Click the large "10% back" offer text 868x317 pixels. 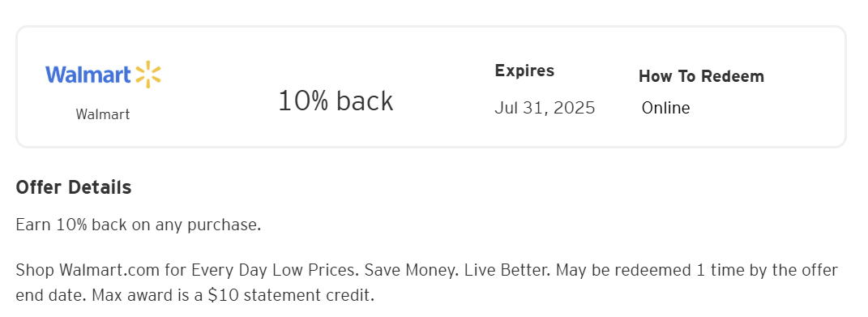point(336,101)
